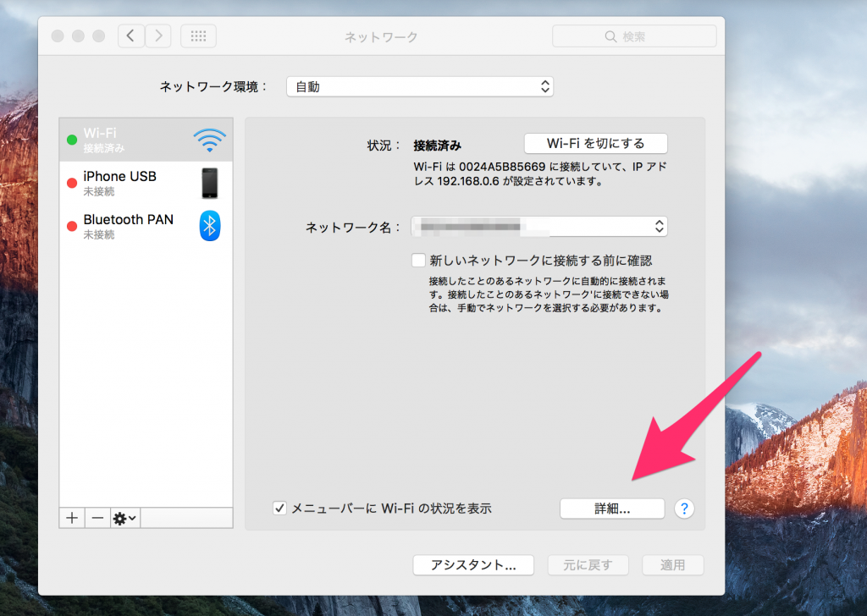Open the 詳細... advanced settings
Image resolution: width=867 pixels, height=616 pixels.
pyautogui.click(x=612, y=509)
